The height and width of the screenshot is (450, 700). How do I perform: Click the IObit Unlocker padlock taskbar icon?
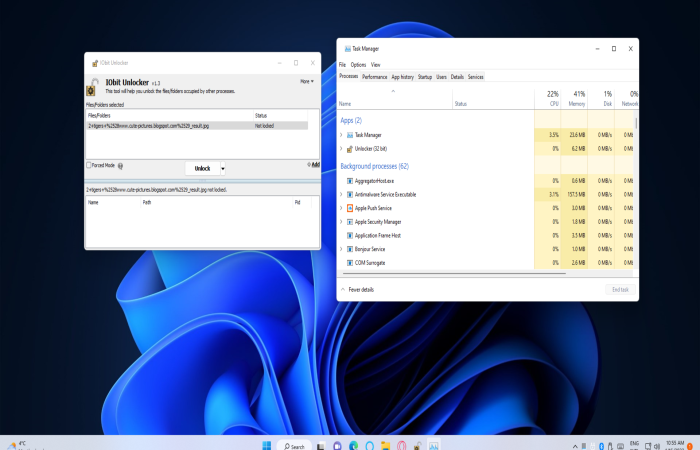[417, 445]
